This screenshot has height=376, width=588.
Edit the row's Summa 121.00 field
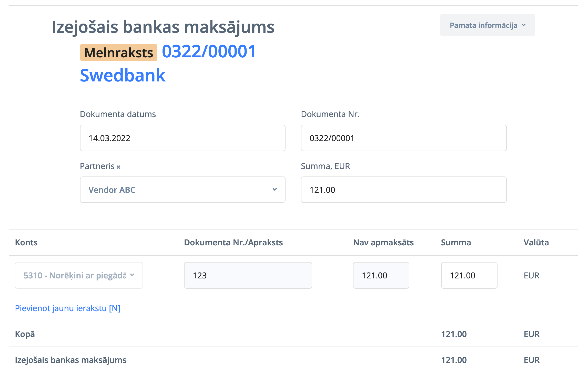coord(469,275)
